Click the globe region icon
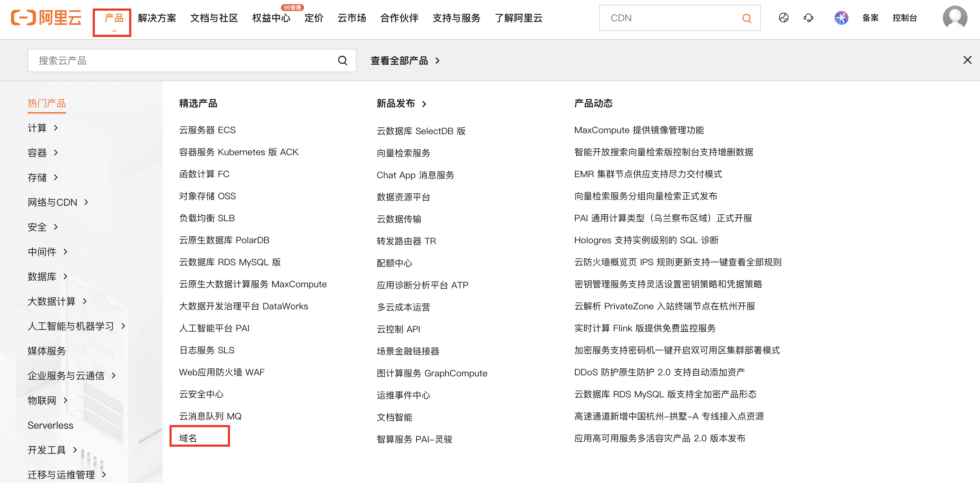This screenshot has width=980, height=483. point(783,18)
